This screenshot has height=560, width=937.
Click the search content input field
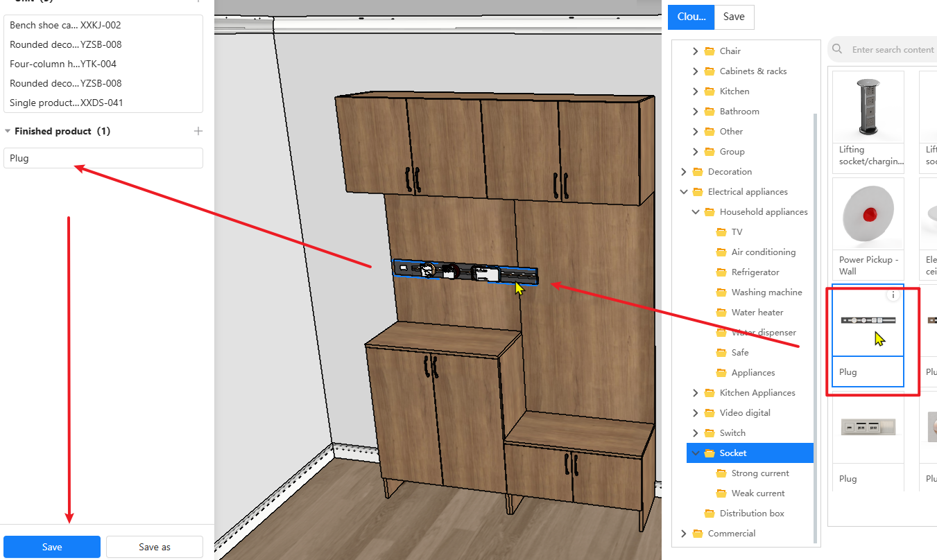point(892,49)
